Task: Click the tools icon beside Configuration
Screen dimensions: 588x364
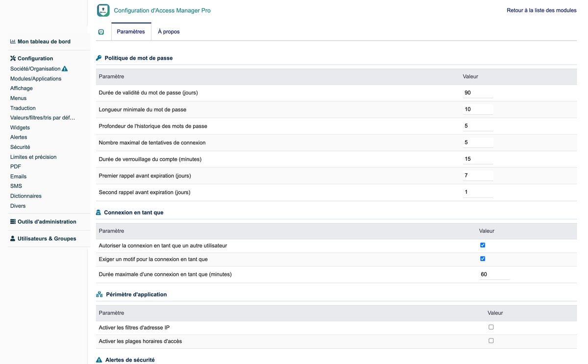Action: [x=13, y=58]
